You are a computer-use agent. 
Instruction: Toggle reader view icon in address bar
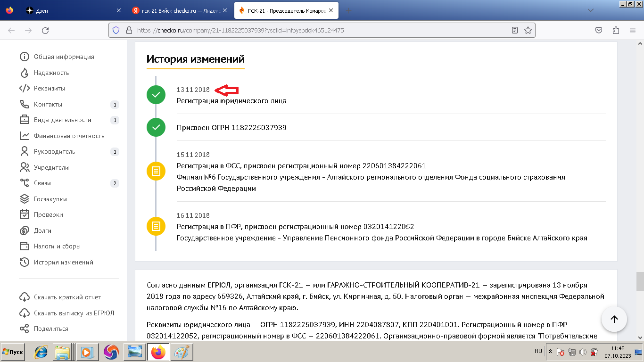tap(515, 30)
